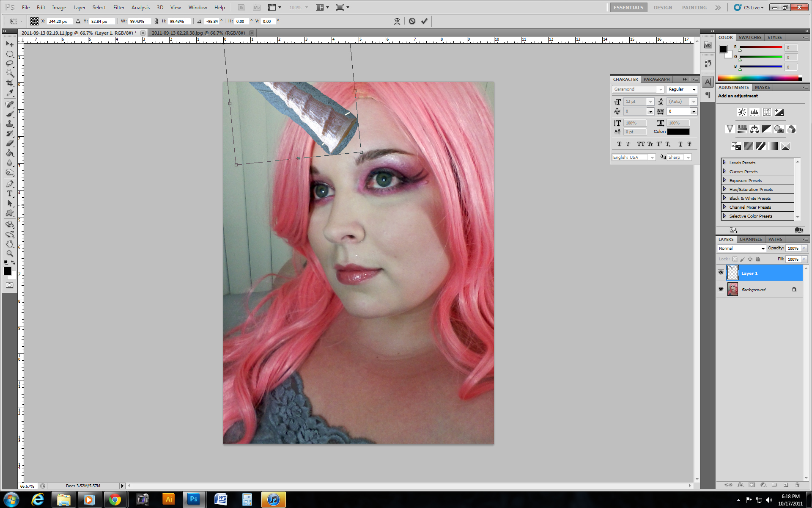Viewport: 812px width, 508px height.
Task: Switch to the Channels tab
Action: point(751,239)
